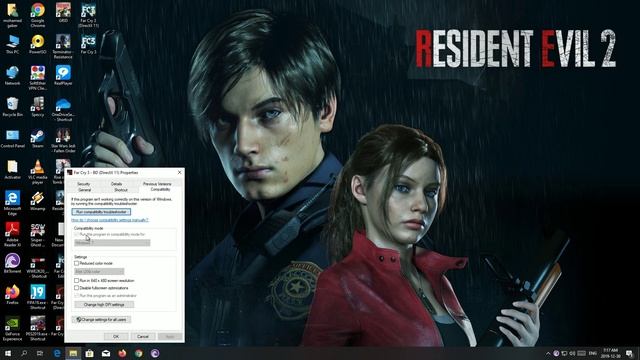Enable Reduced color mode checkbox

(x=76, y=263)
